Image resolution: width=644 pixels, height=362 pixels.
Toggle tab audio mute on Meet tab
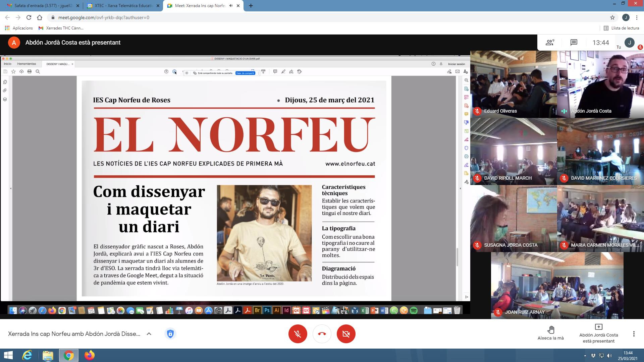pyautogui.click(x=231, y=6)
